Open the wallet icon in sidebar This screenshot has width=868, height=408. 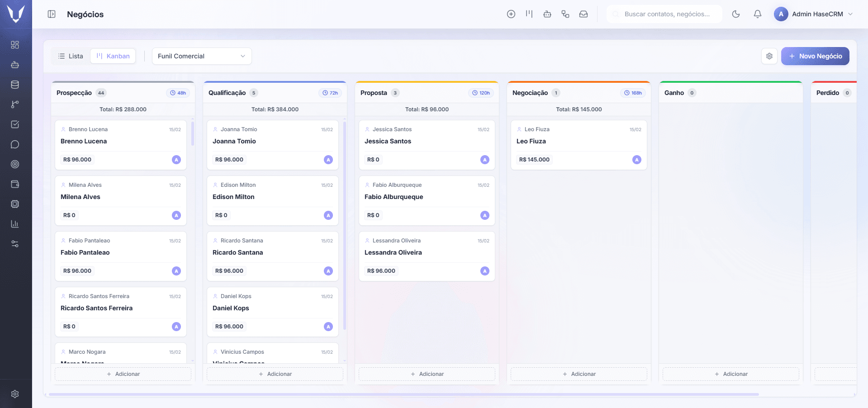tap(15, 184)
